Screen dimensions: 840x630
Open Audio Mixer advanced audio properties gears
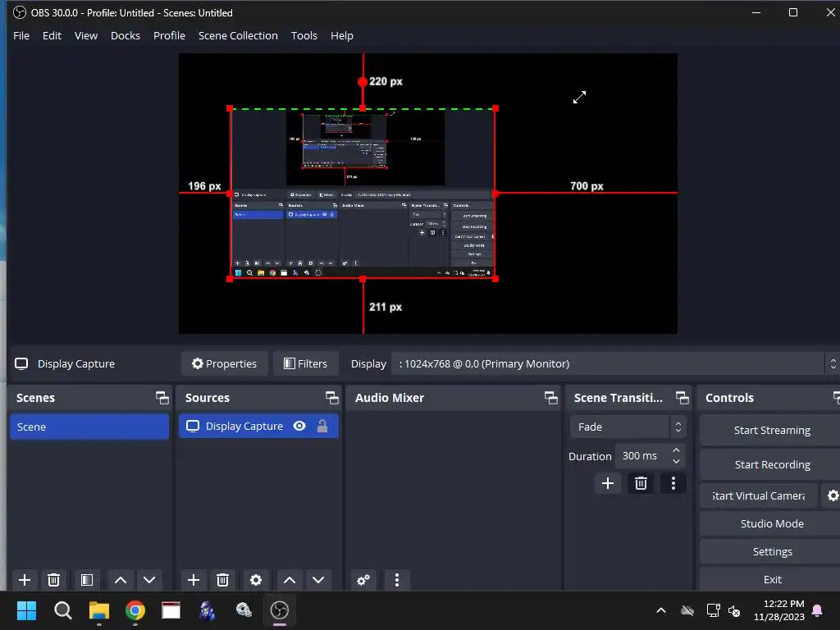coord(363,580)
